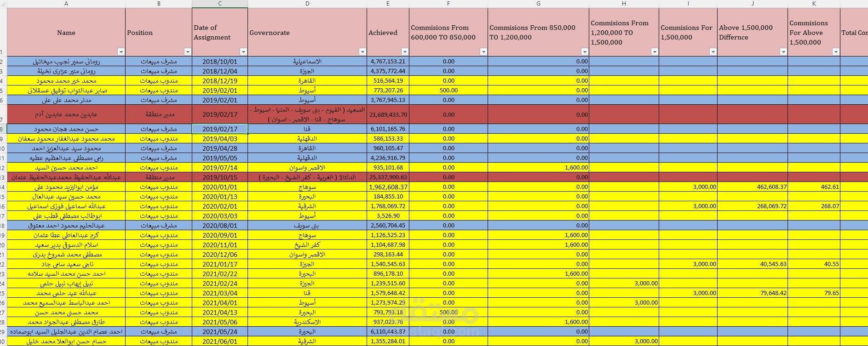Select column A header
The width and height of the screenshot is (868, 346).
pyautogui.click(x=66, y=4)
